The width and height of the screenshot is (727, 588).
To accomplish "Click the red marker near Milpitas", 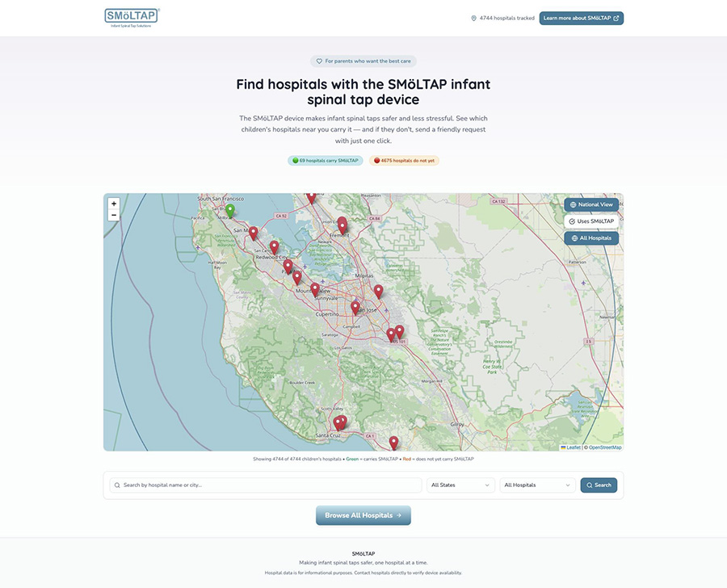I will click(378, 292).
